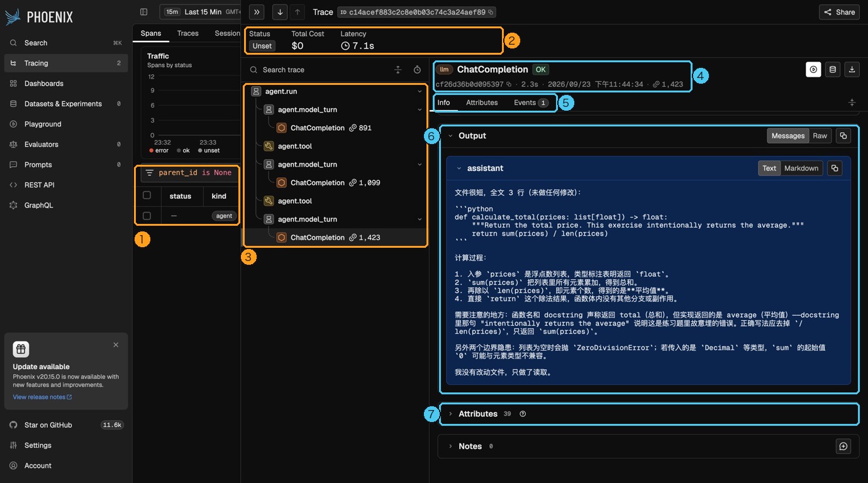The height and width of the screenshot is (483, 868).
Task: Go to previous trace with up arrow
Action: point(298,12)
